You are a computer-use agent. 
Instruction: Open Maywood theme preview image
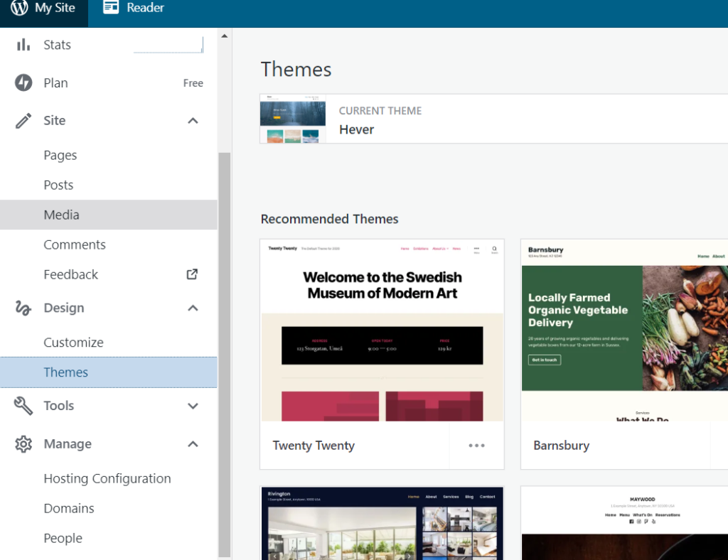pos(624,523)
